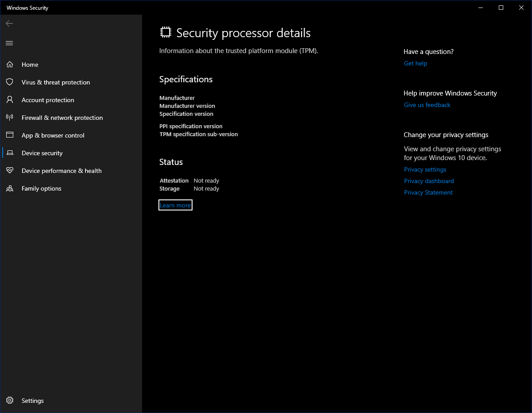Click the Settings gear icon
The width and height of the screenshot is (532, 413).
pyautogui.click(x=10, y=401)
